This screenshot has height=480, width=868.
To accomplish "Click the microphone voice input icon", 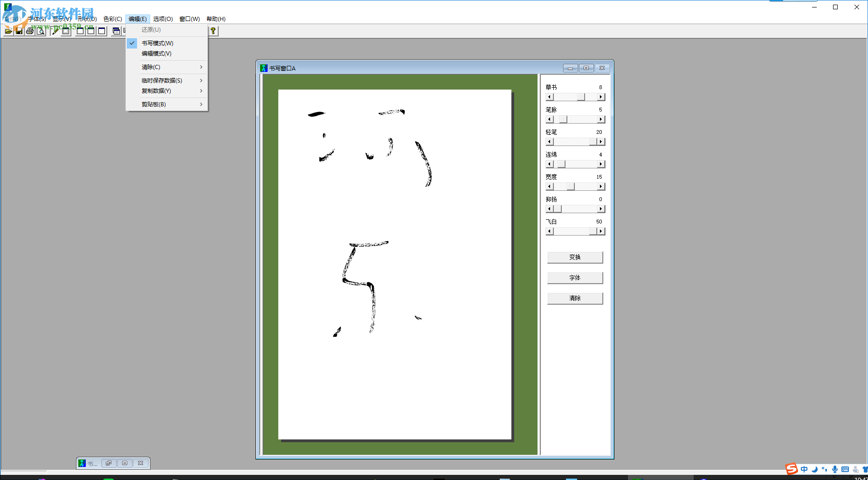I will [x=835, y=469].
